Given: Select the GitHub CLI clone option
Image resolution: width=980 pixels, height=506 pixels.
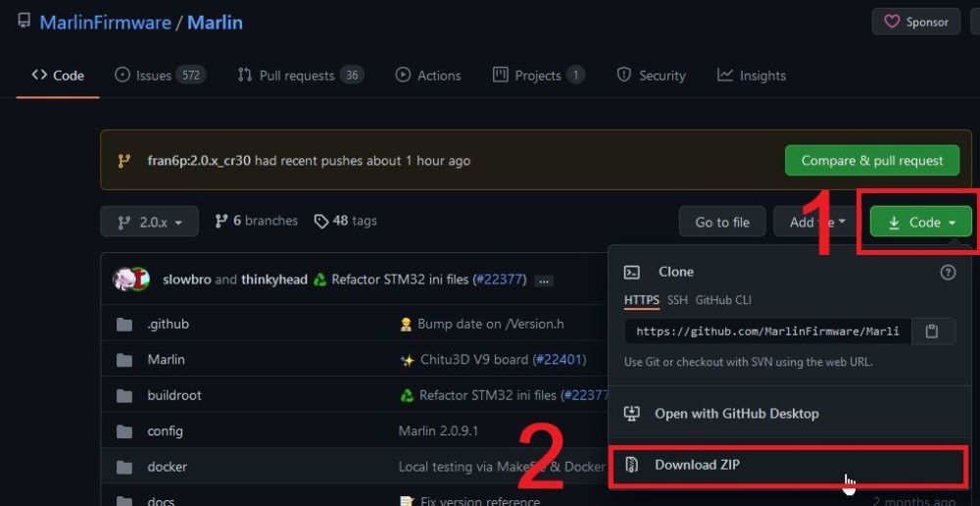Looking at the screenshot, I should click(723, 300).
